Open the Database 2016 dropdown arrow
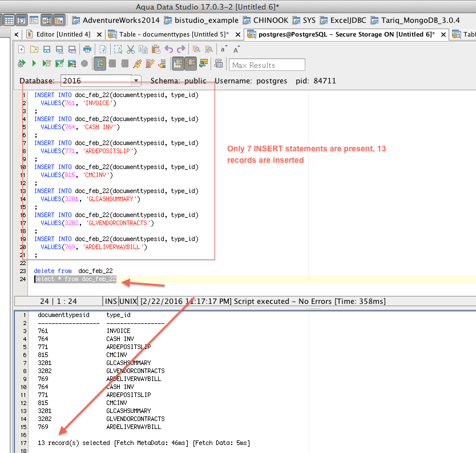476x453 pixels. point(136,81)
